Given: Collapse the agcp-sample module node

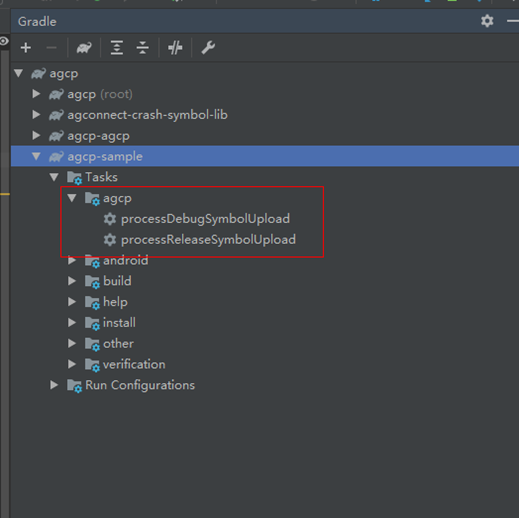Looking at the screenshot, I should pos(36,156).
